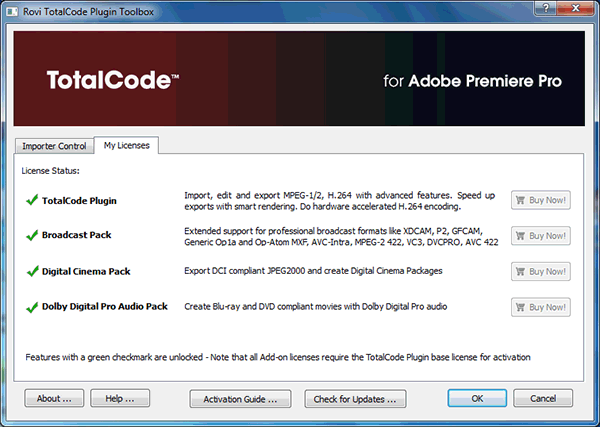This screenshot has height=427, width=600.
Task: Click the green checkmark beside Digital Cinema Pack
Action: (x=33, y=271)
